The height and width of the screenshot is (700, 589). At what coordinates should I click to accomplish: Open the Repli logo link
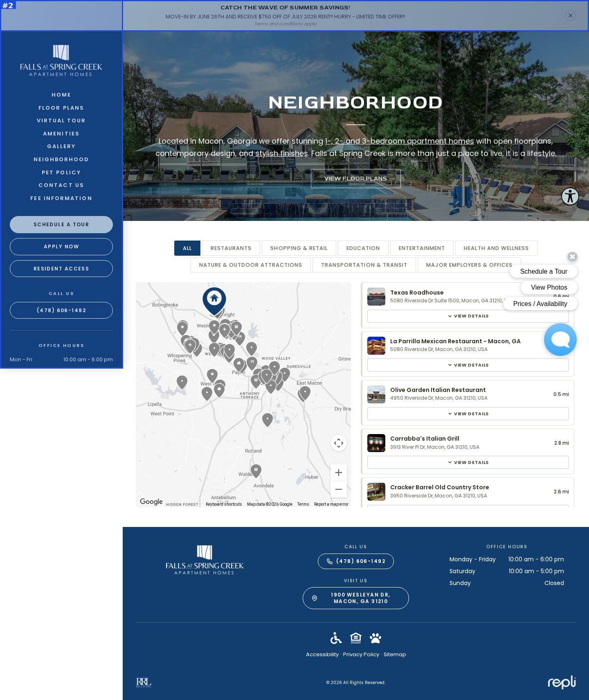[x=562, y=682]
